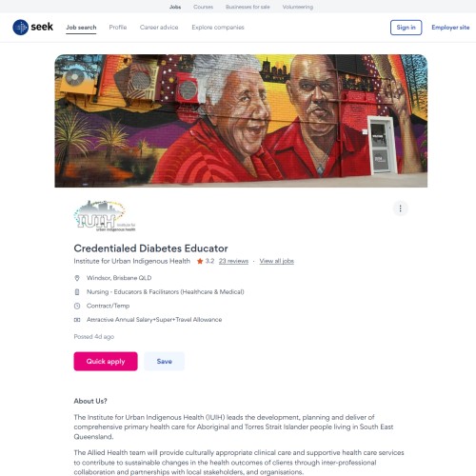This screenshot has height=476, width=476.
Task: Open the Profile tab
Action: pyautogui.click(x=118, y=28)
